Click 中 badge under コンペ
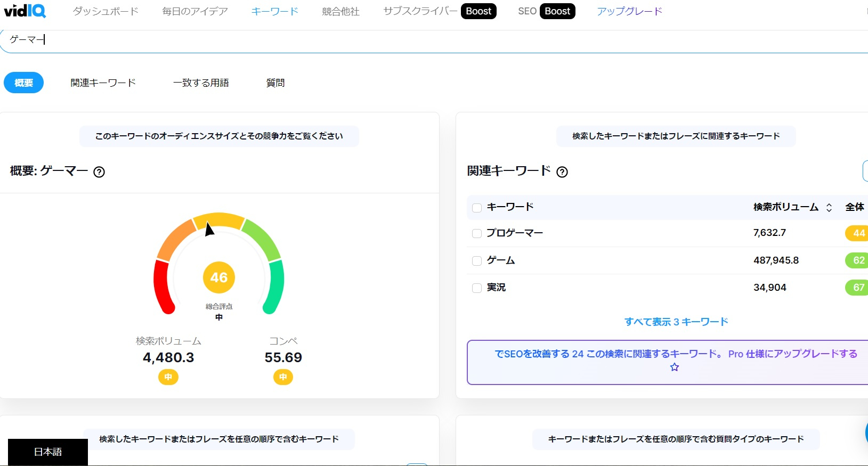Screen dimensions: 868x466 pyautogui.click(x=283, y=377)
